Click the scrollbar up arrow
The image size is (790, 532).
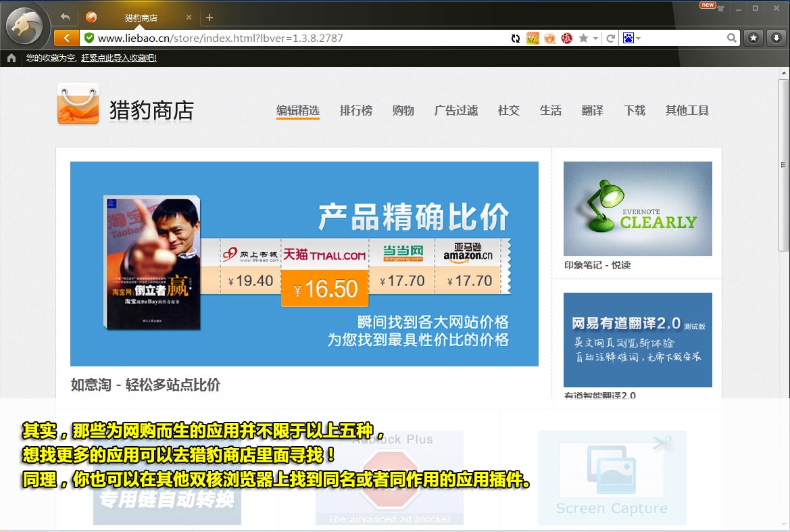coord(783,73)
